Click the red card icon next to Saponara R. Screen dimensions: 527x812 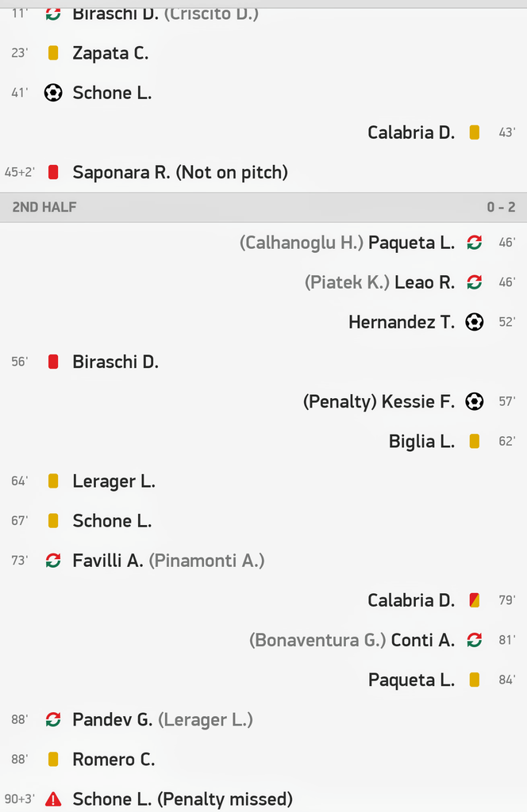click(53, 172)
